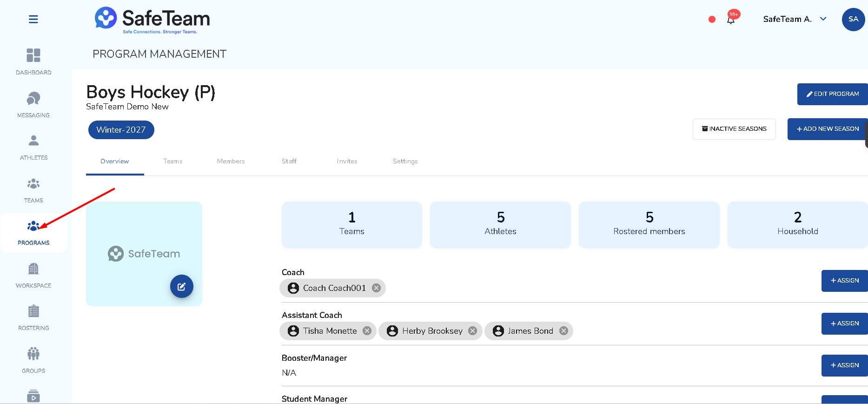
Task: Click the Booster/Manager N/A value
Action: point(289,373)
